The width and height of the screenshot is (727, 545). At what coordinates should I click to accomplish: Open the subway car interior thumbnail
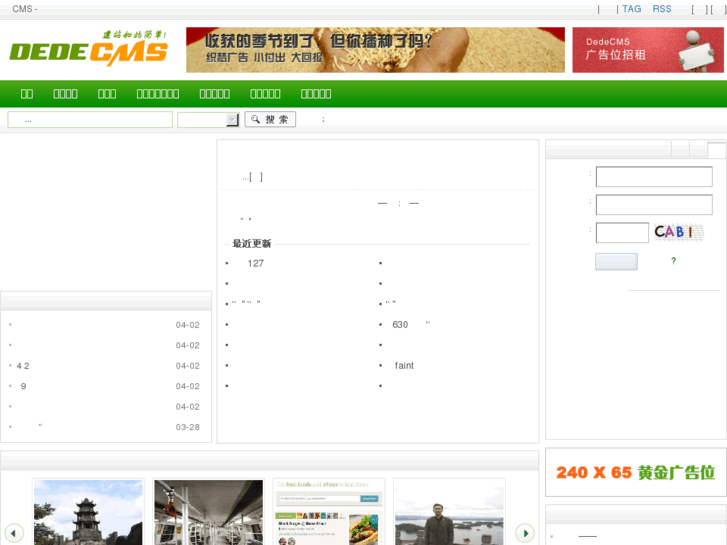coord(209,512)
